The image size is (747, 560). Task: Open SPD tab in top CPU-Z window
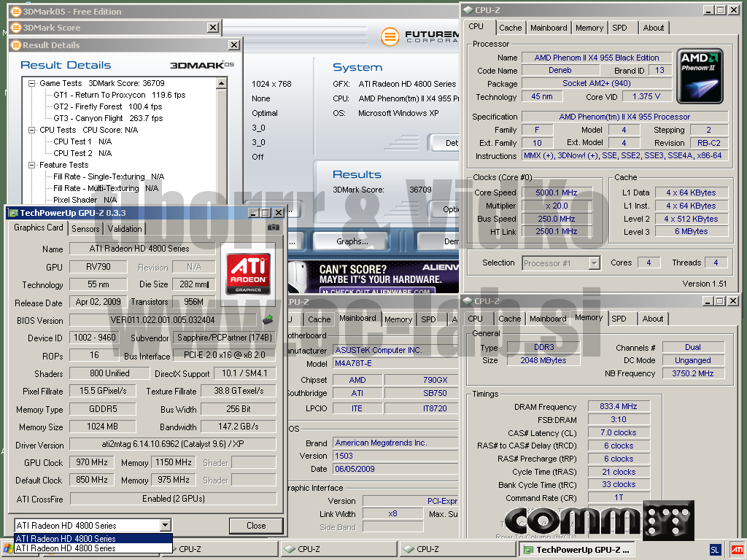pos(620,28)
